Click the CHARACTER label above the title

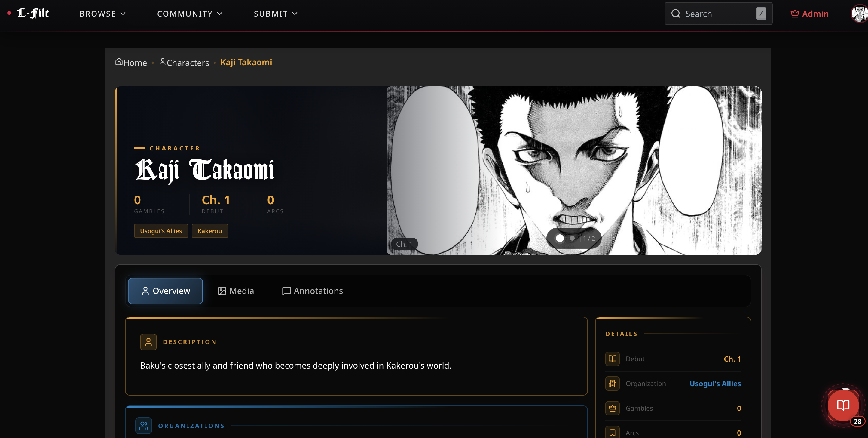click(x=175, y=148)
